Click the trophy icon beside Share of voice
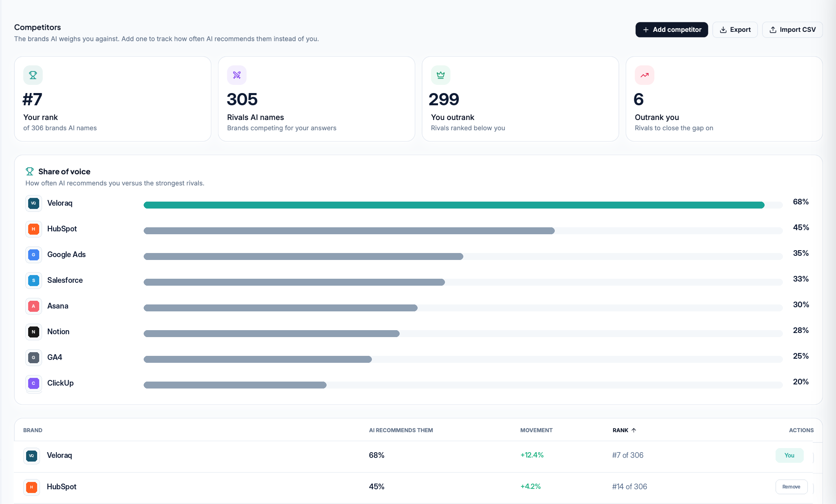The image size is (836, 504). coord(30,171)
